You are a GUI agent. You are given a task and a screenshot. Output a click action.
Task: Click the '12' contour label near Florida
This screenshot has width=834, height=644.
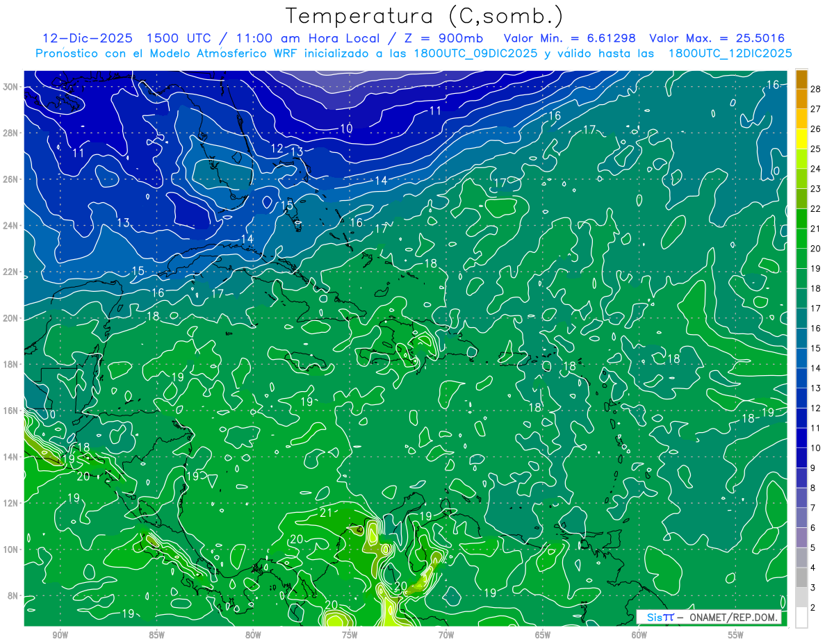(x=277, y=149)
